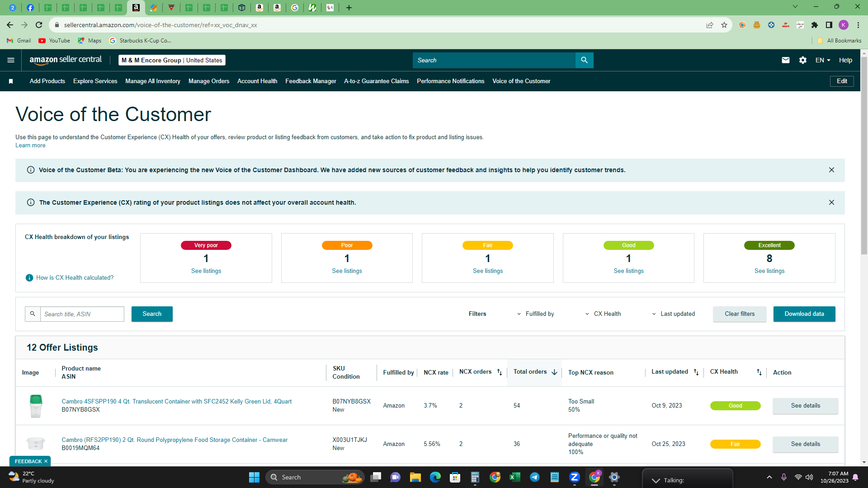Click Edit button in navigation bar
Image resolution: width=868 pixels, height=488 pixels.
[x=842, y=81]
